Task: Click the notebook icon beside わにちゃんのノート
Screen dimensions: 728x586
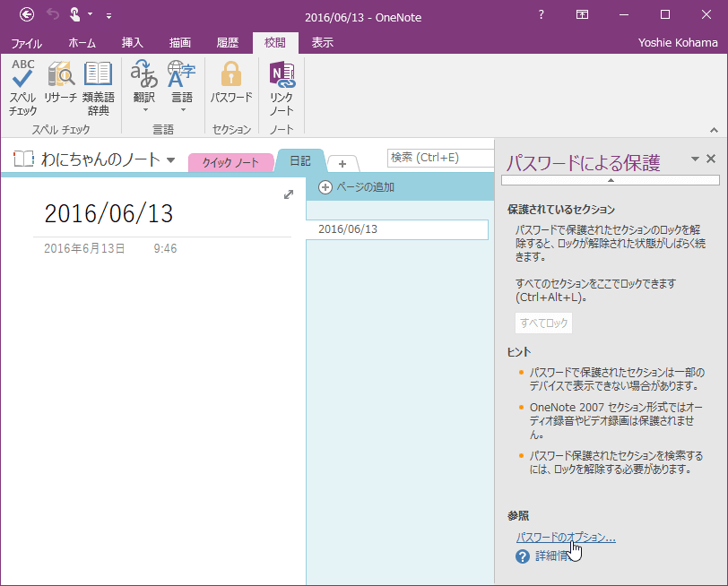Action: 23,159
